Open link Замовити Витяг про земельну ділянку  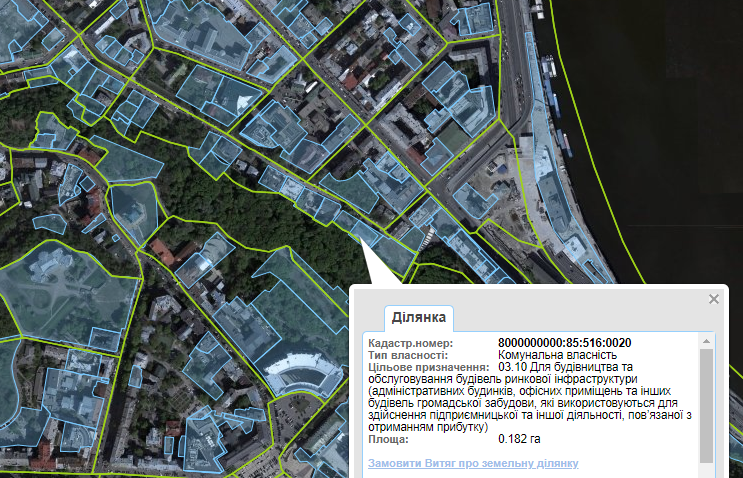point(473,464)
